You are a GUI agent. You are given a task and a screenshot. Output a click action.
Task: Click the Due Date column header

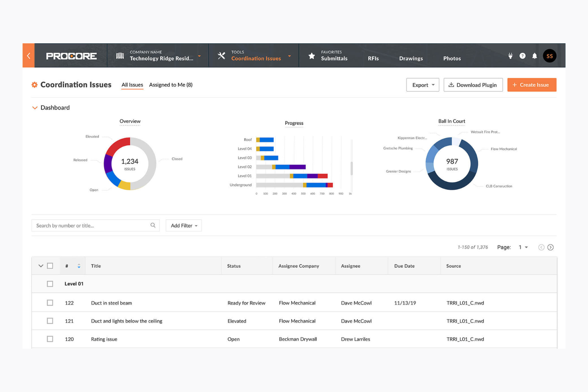pos(404,266)
